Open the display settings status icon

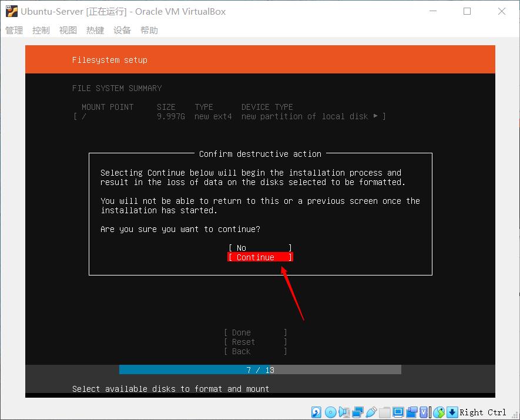398,412
